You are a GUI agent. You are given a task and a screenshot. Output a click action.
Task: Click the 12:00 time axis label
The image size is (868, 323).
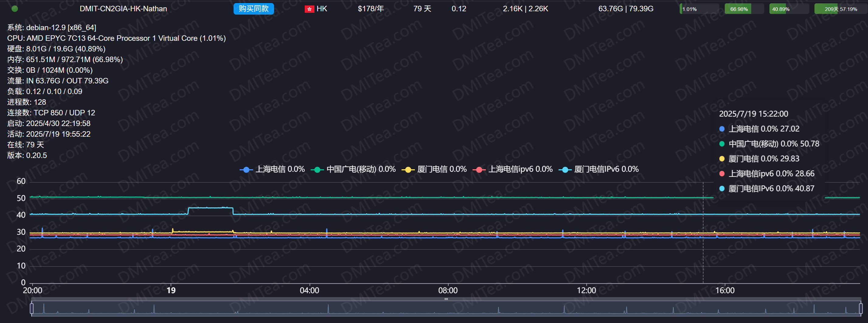pyautogui.click(x=586, y=291)
